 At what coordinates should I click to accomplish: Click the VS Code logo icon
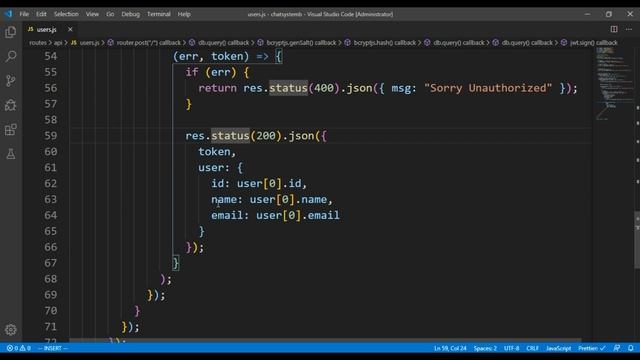pyautogui.click(x=8, y=14)
